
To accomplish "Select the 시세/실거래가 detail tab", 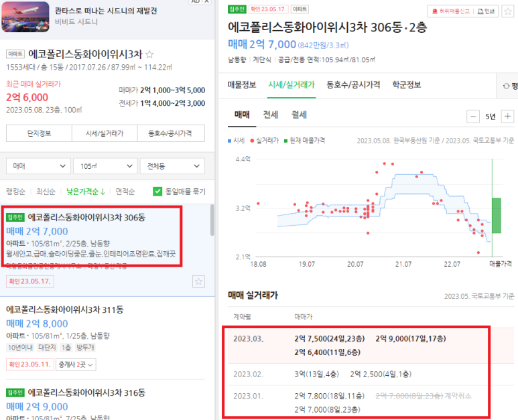I will [292, 85].
